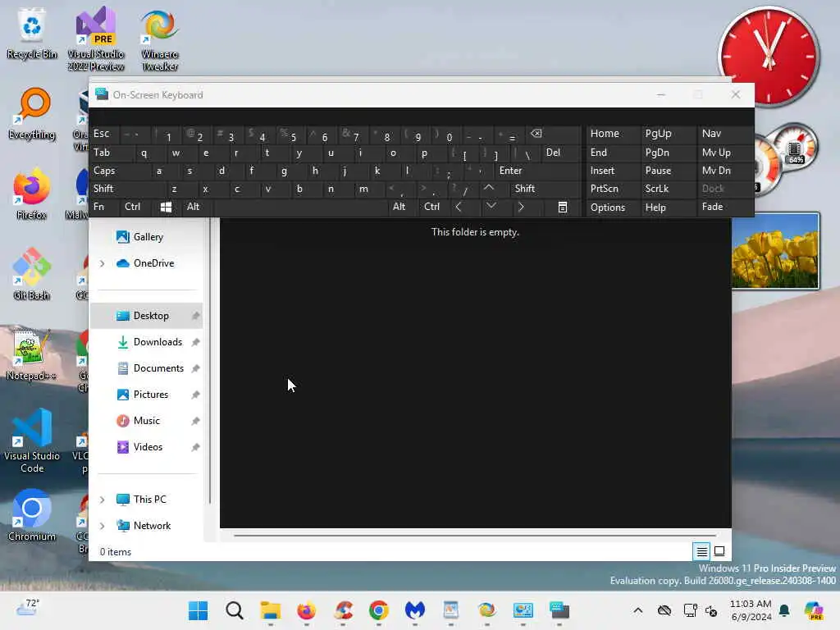Toggle the Fn key

(x=103, y=208)
